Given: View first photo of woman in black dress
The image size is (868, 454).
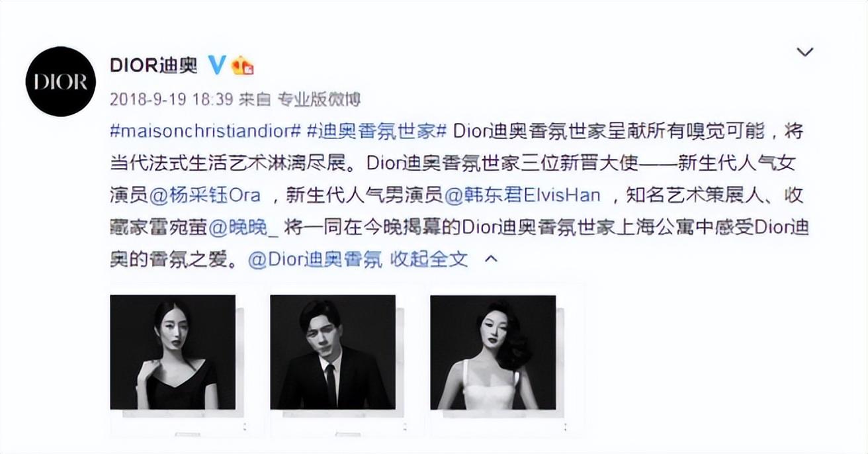Looking at the screenshot, I should pos(173,352).
